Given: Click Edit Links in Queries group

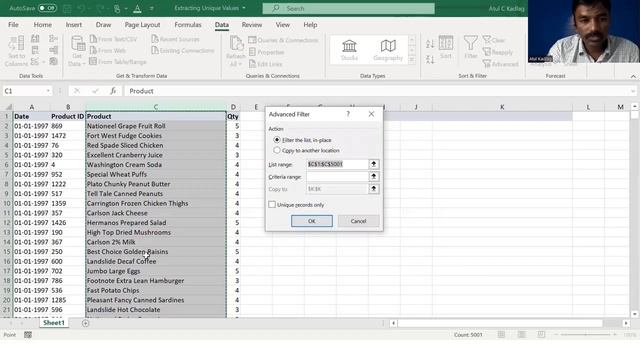Looking at the screenshot, I should (265, 64).
